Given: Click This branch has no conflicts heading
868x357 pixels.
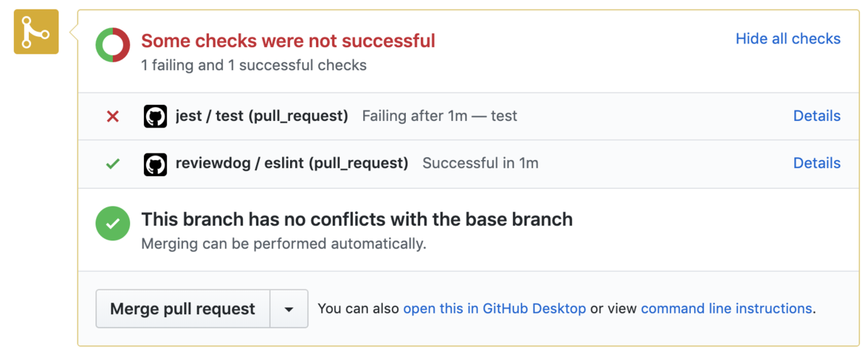Looking at the screenshot, I should point(357,219).
